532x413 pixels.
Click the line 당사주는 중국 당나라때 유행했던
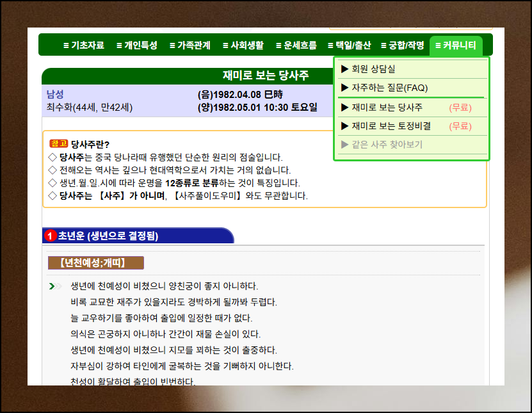[x=171, y=158]
